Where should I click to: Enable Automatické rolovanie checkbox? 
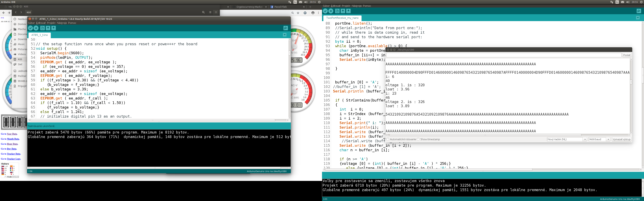(388, 139)
